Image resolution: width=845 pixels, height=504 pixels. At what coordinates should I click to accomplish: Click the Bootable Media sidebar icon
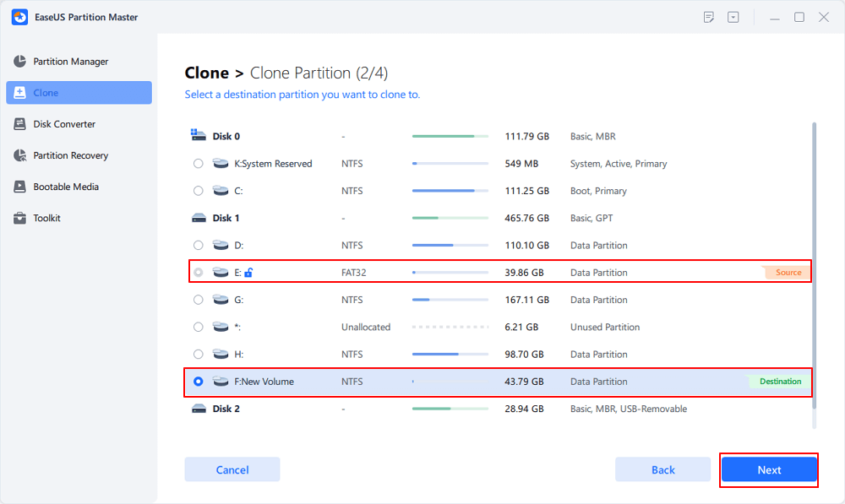(x=20, y=187)
